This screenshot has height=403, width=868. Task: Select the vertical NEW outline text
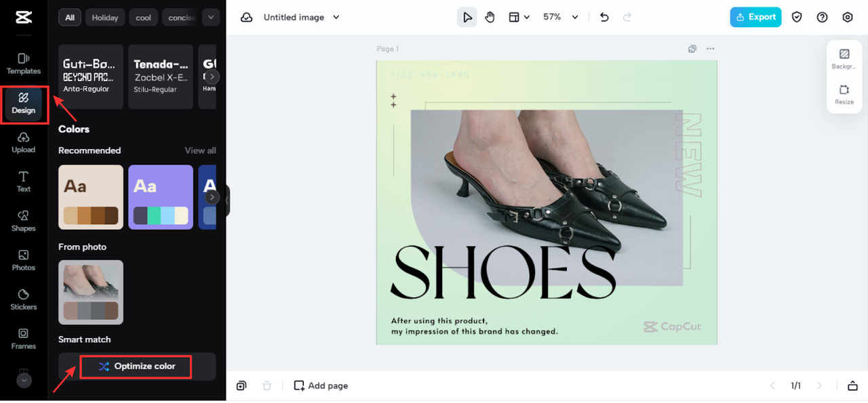click(688, 155)
